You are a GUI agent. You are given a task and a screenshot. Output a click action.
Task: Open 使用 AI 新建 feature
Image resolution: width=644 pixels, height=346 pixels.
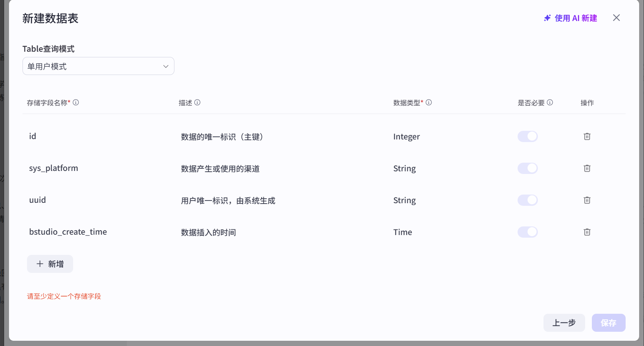pos(575,18)
